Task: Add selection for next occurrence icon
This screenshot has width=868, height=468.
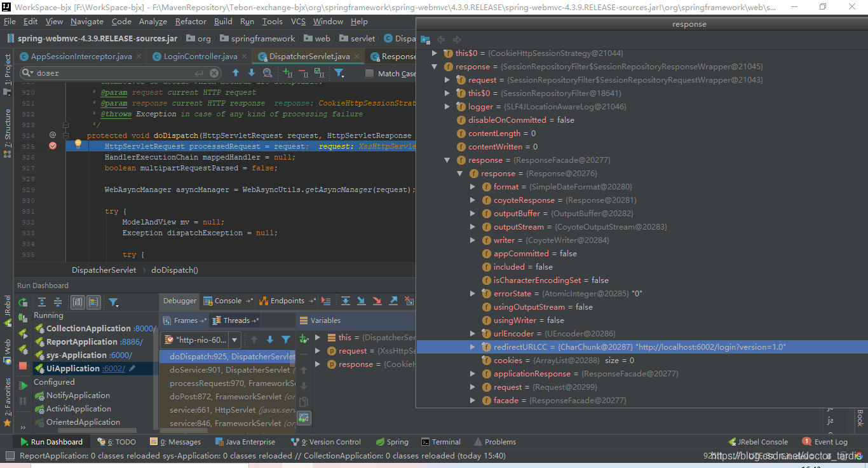Action: pyautogui.click(x=287, y=73)
